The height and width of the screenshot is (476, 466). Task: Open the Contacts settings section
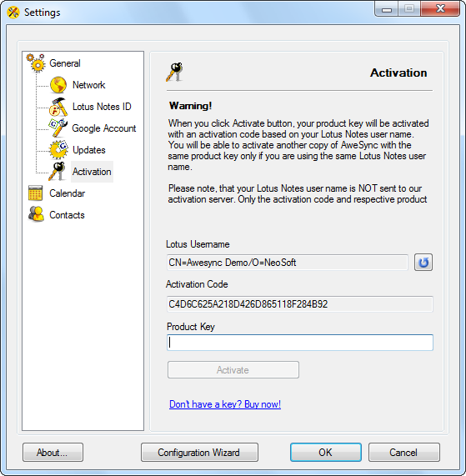pos(67,215)
